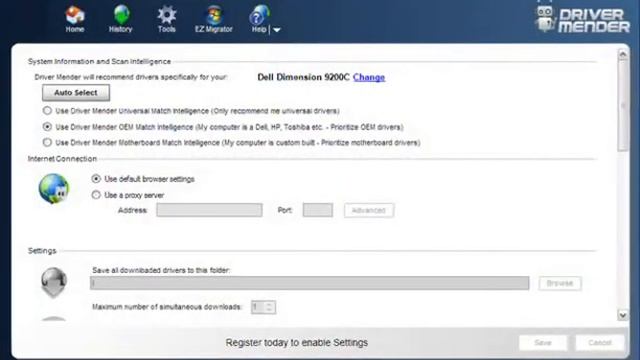
Task: Expand the Help dropdown arrow
Action: click(x=276, y=30)
